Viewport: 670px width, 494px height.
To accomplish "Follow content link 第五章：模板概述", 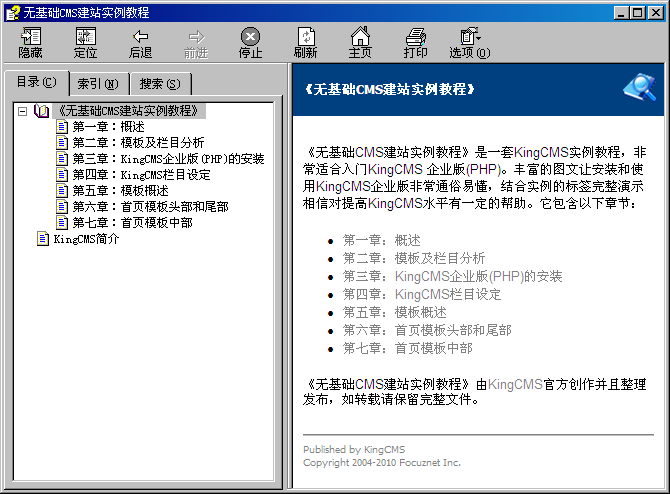I will tap(394, 312).
